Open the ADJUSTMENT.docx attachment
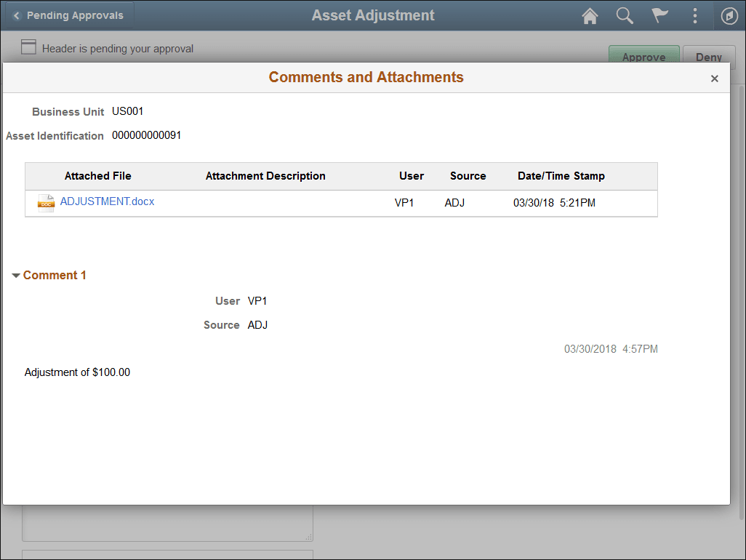Screen dimensions: 746x560 click(x=107, y=201)
